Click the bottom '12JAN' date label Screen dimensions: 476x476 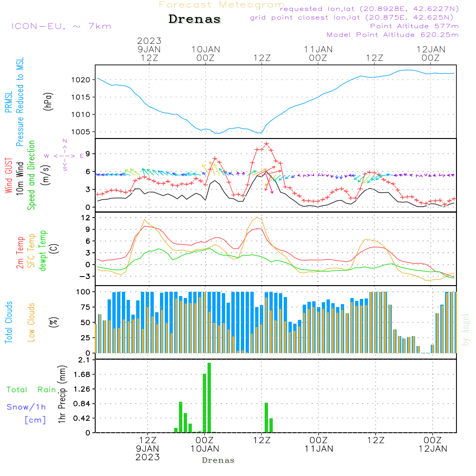pyautogui.click(x=433, y=449)
